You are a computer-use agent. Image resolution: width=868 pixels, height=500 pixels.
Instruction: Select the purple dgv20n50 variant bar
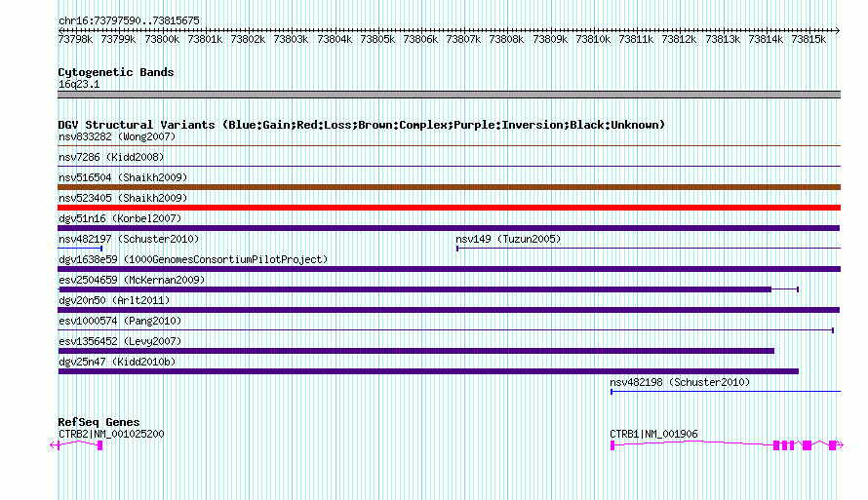click(449, 310)
